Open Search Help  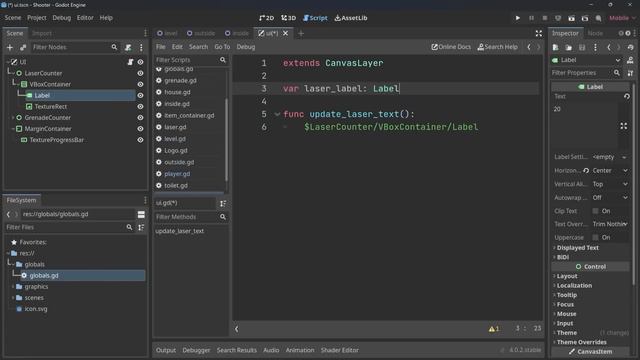coord(498,47)
